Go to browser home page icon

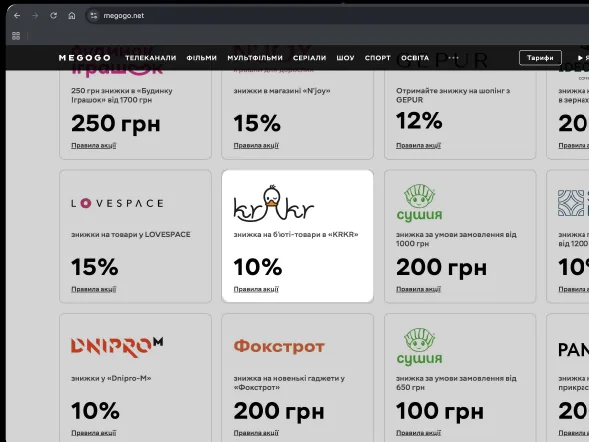tap(72, 15)
